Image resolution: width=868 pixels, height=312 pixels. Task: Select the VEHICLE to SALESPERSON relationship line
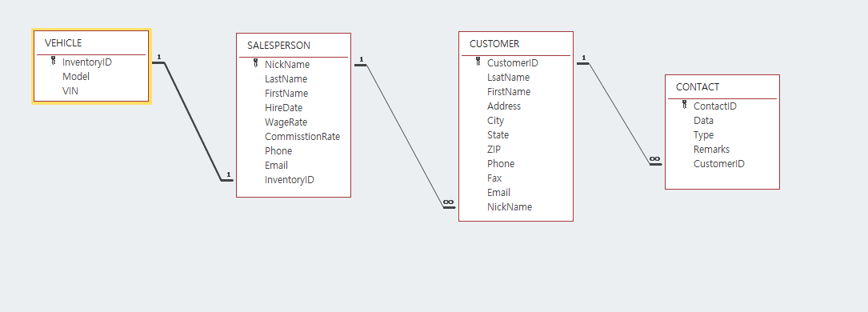[x=193, y=121]
